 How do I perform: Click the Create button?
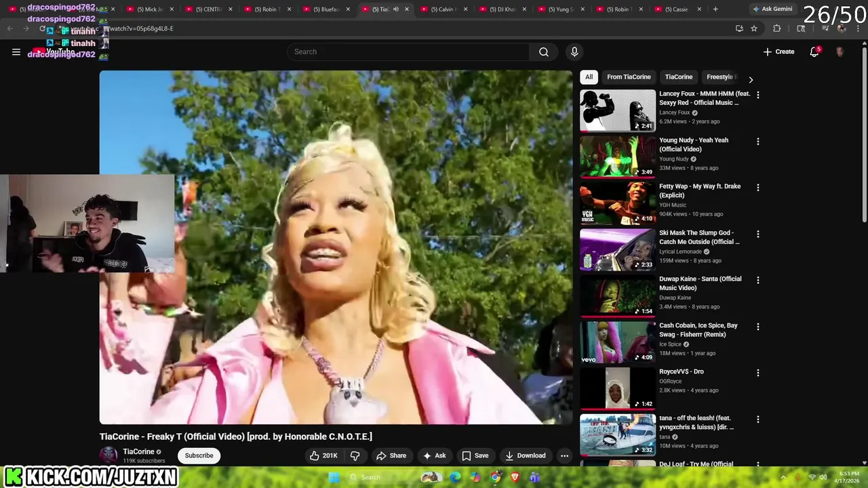click(778, 52)
